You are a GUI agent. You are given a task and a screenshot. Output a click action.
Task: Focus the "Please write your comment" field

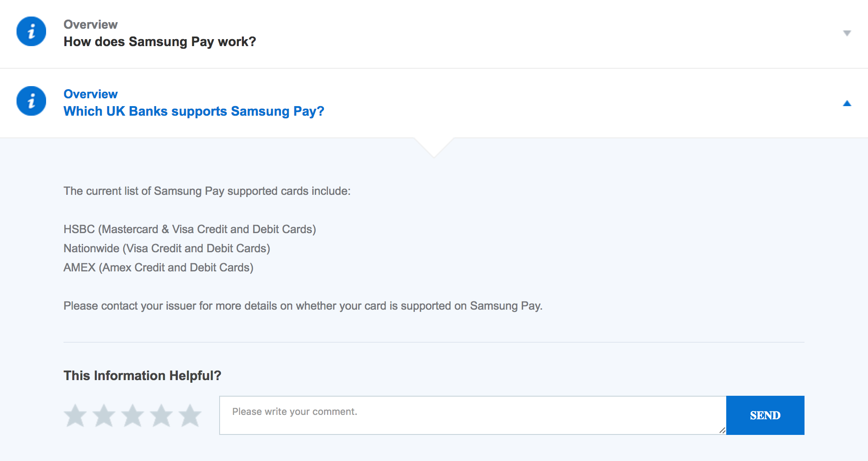click(472, 415)
